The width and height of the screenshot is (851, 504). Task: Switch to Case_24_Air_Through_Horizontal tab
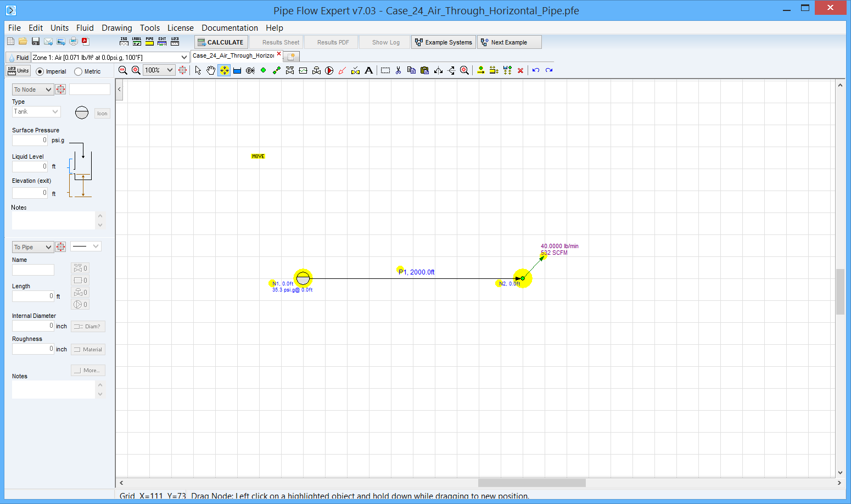[233, 55]
